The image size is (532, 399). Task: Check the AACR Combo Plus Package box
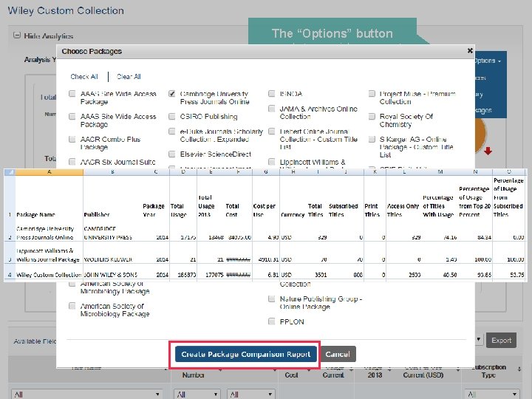[72, 139]
